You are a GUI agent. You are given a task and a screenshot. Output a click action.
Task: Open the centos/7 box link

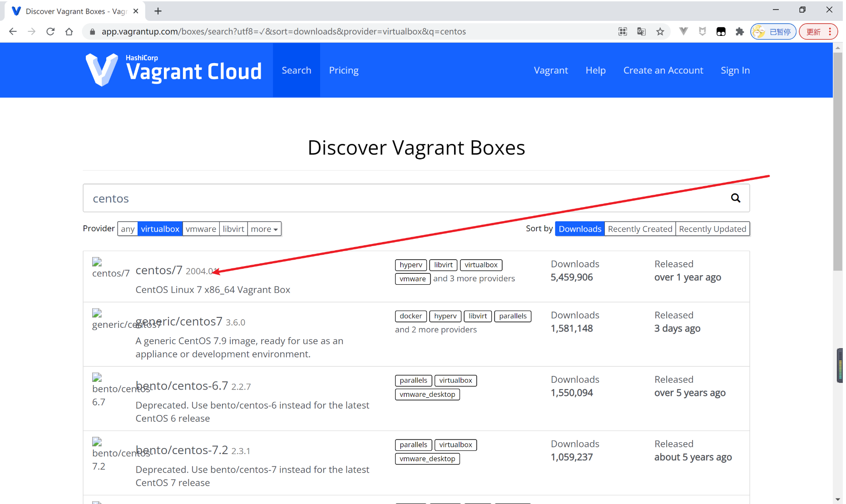pyautogui.click(x=159, y=270)
